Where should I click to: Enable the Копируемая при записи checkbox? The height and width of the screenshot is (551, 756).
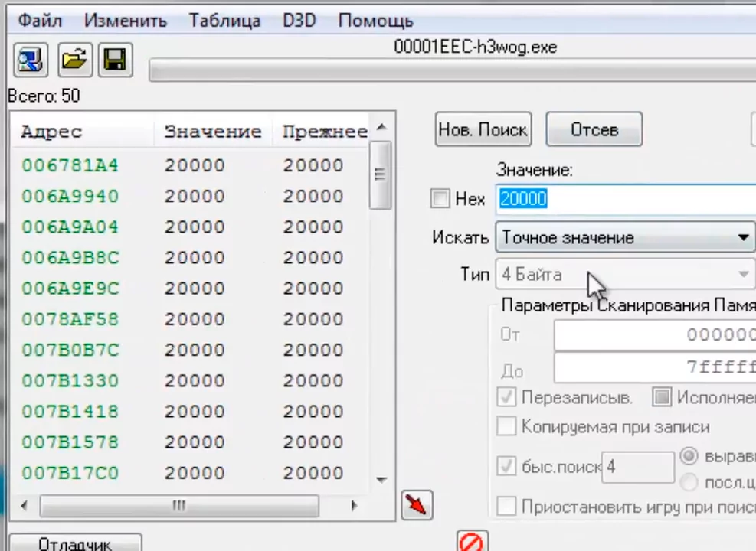point(506,427)
